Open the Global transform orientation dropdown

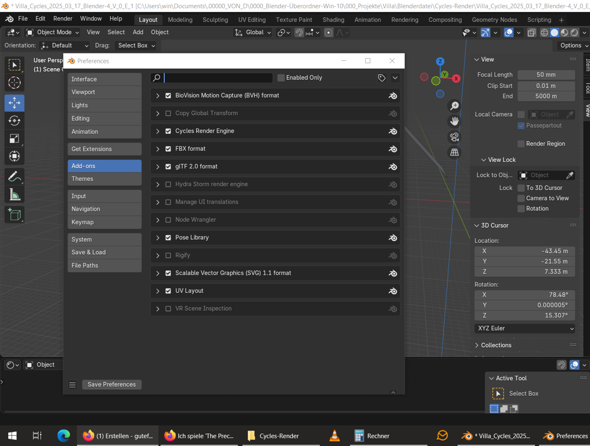[x=252, y=33]
